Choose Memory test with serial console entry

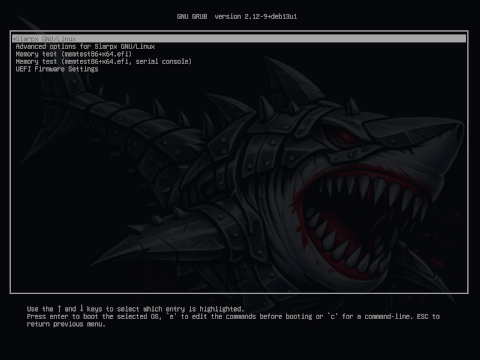pyautogui.click(x=104, y=62)
